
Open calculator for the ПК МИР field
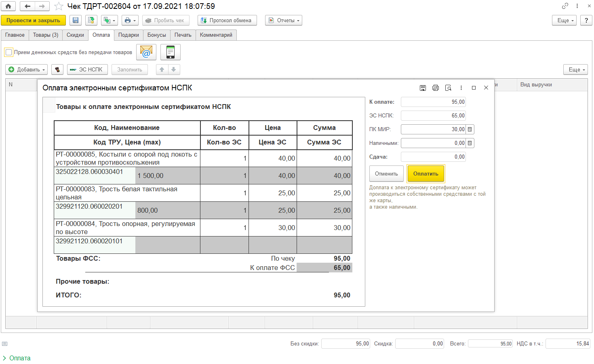point(470,130)
